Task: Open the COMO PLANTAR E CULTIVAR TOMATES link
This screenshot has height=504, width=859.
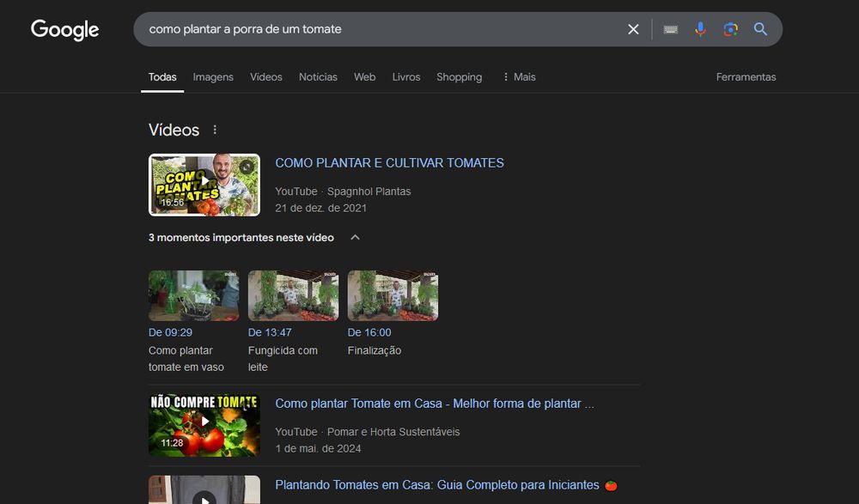Action: click(x=389, y=162)
